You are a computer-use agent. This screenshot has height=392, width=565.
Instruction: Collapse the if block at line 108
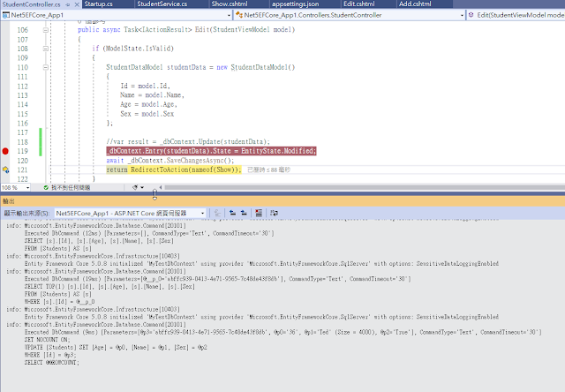[x=46, y=49]
